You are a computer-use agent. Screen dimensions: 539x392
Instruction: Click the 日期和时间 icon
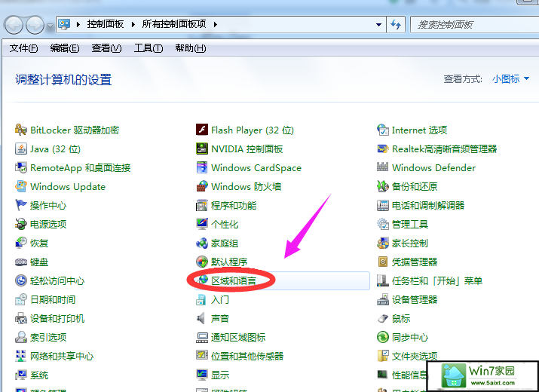tap(20, 299)
